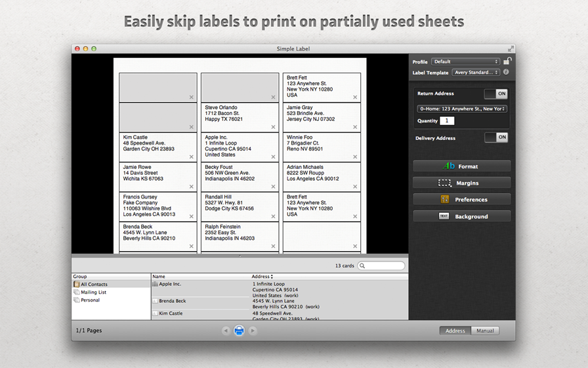The image size is (588, 368).
Task: Open the Profile dropdown set to Default
Action: 465,62
